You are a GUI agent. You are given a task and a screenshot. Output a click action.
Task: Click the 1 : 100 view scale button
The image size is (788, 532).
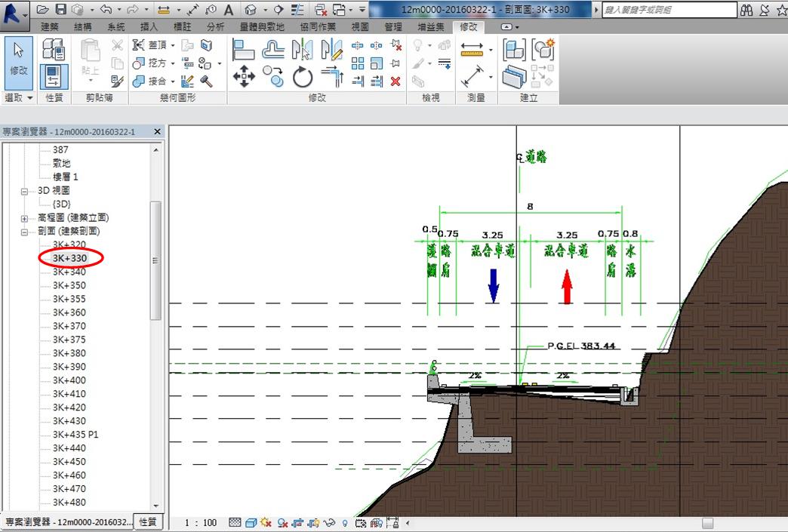pyautogui.click(x=201, y=522)
